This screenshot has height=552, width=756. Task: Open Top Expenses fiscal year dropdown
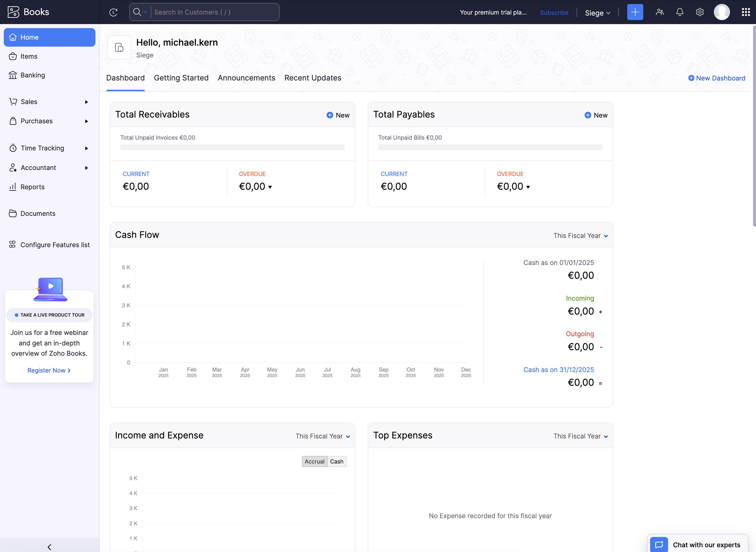(580, 436)
